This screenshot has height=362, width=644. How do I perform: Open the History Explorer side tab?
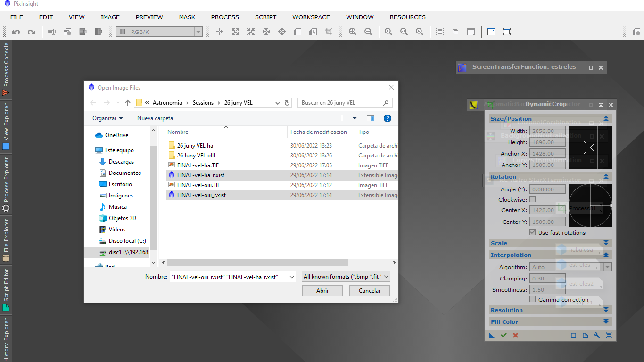[6, 338]
